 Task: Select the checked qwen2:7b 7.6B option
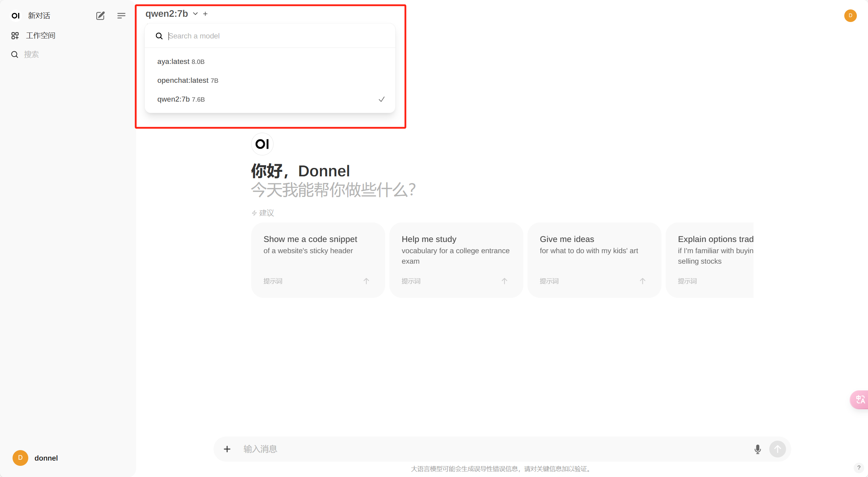[181, 99]
